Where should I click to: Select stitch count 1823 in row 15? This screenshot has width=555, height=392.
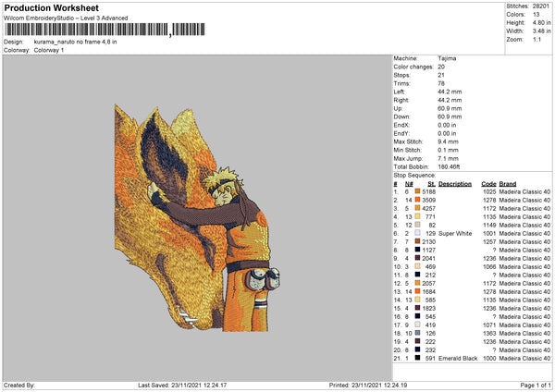(428, 309)
